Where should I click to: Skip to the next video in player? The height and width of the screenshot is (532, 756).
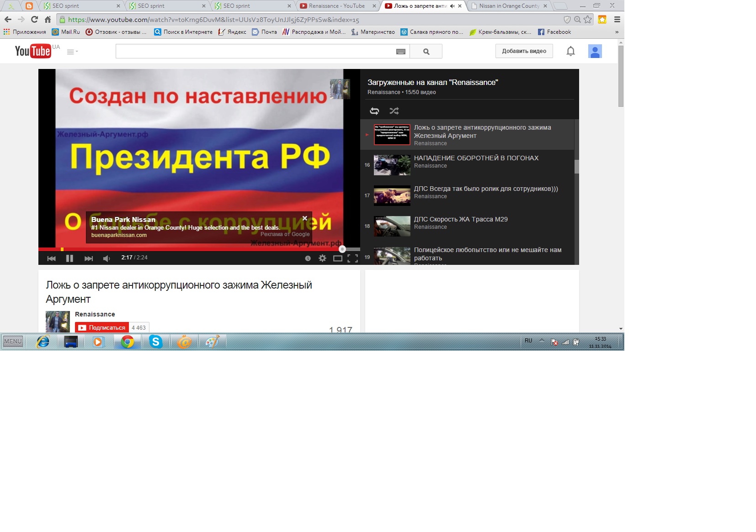pyautogui.click(x=89, y=258)
